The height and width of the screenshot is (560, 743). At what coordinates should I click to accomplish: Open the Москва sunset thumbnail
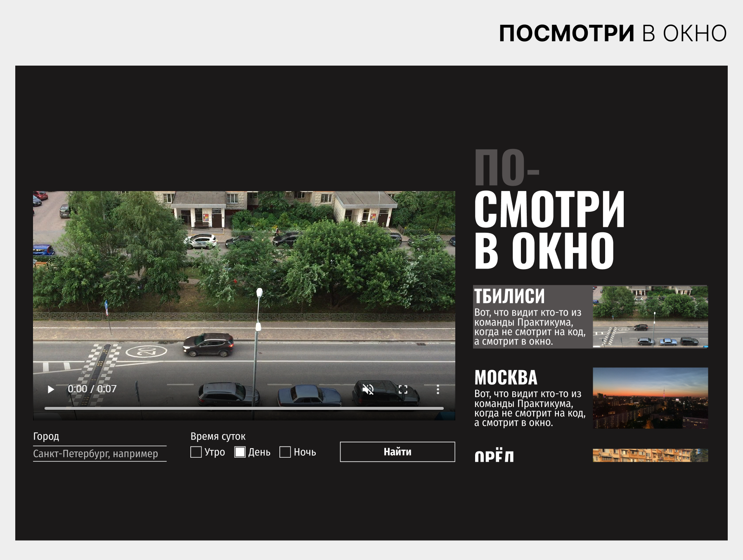650,398
